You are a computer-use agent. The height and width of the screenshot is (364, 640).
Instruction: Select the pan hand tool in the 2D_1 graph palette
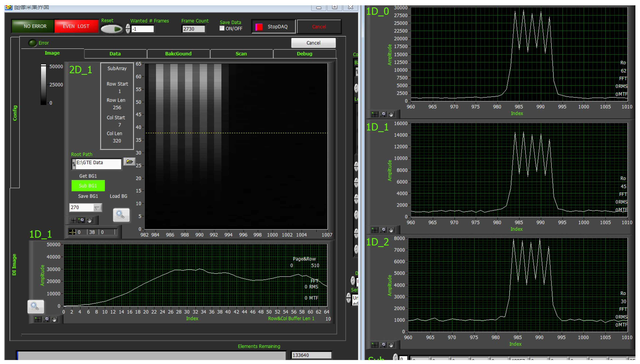coord(90,220)
